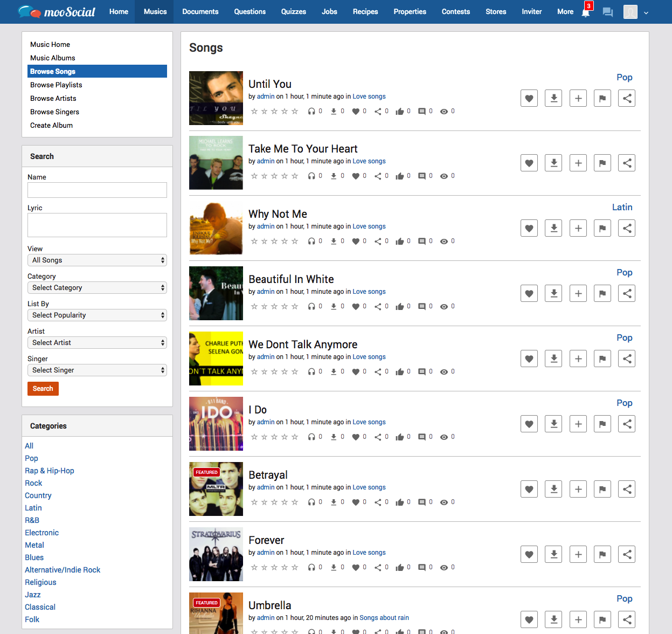Image resolution: width=672 pixels, height=634 pixels.
Task: Select Music Albums in sidebar
Action: click(x=53, y=58)
